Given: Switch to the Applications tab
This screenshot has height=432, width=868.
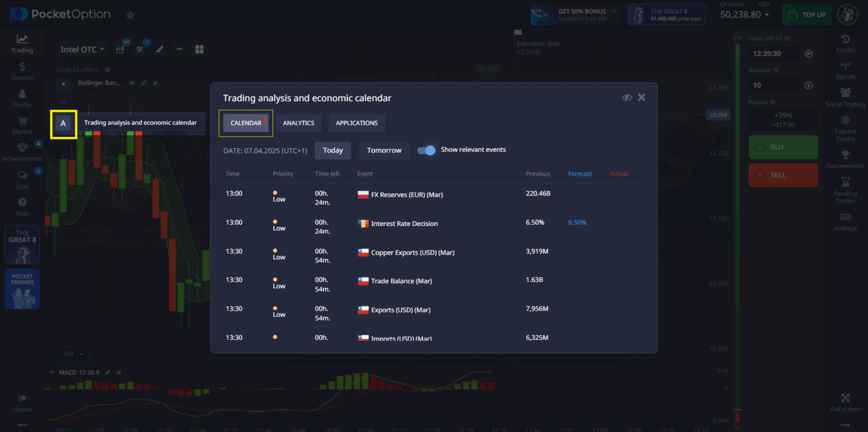Looking at the screenshot, I should click(x=357, y=123).
